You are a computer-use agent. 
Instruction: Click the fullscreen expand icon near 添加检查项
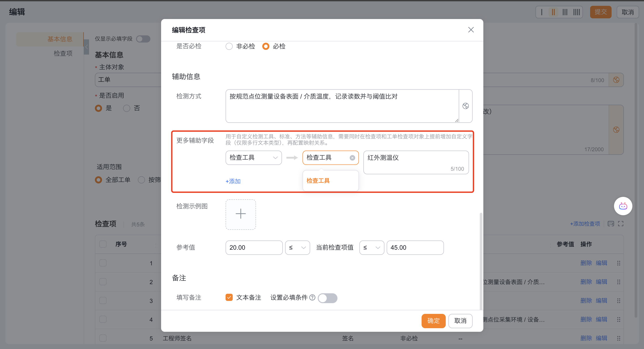coord(621,224)
